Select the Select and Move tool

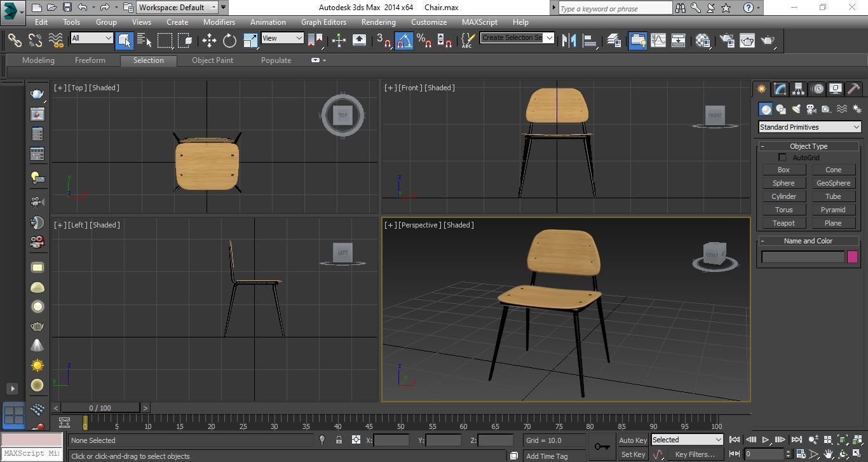coord(209,40)
